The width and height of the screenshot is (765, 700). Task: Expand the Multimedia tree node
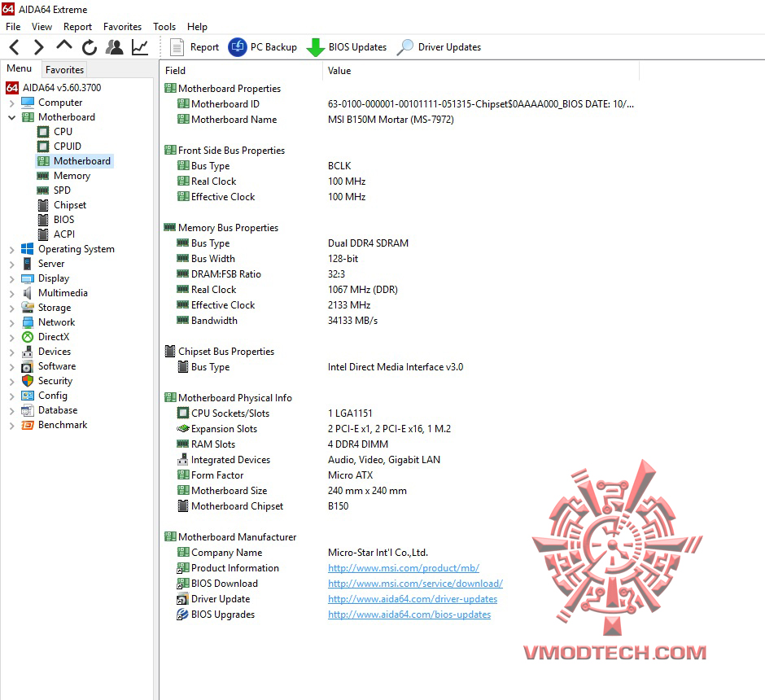pos(11,294)
